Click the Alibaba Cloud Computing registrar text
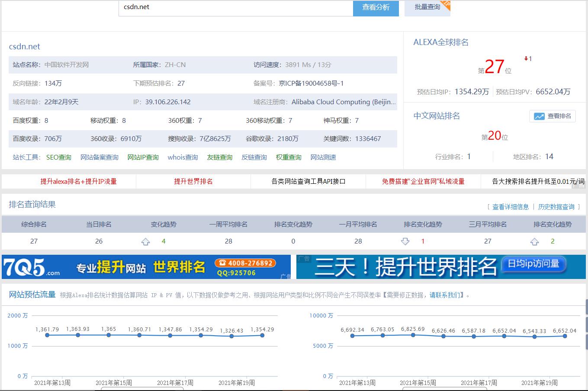The height and width of the screenshot is (391, 588). pos(344,102)
